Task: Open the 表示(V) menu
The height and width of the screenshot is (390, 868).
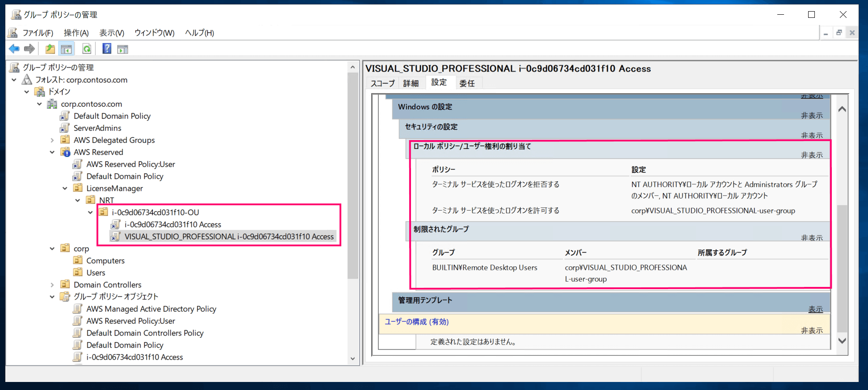Action: point(112,33)
